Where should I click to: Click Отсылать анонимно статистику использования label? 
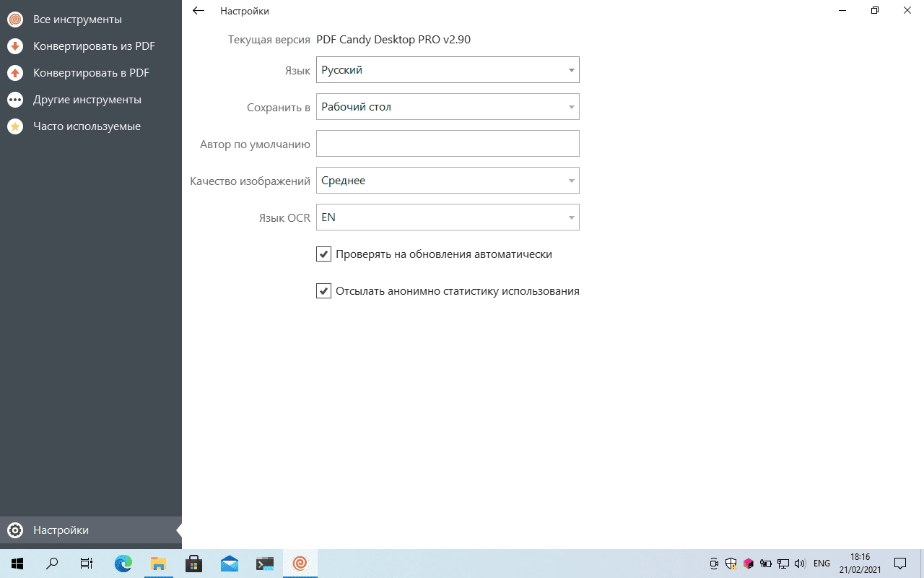pyautogui.click(x=458, y=291)
